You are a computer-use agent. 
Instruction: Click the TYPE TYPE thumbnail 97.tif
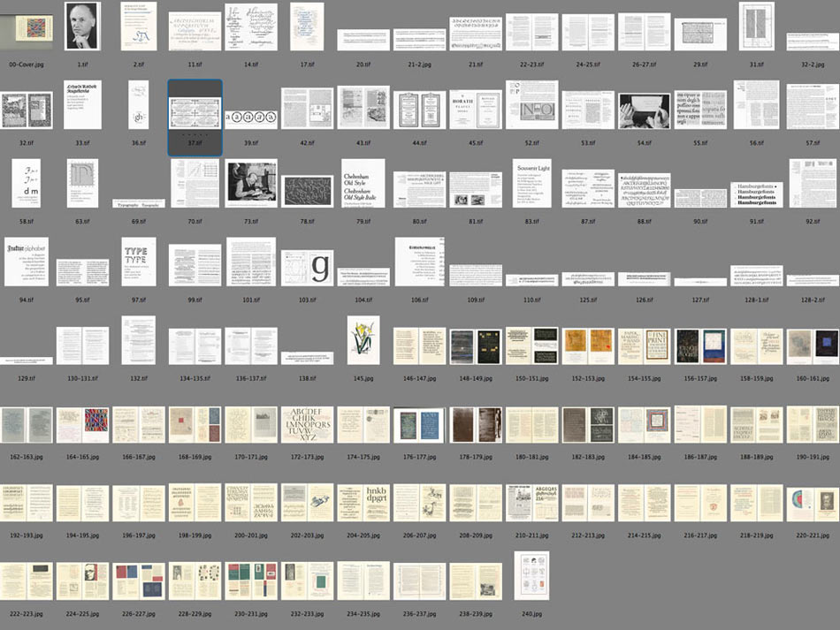(x=139, y=262)
